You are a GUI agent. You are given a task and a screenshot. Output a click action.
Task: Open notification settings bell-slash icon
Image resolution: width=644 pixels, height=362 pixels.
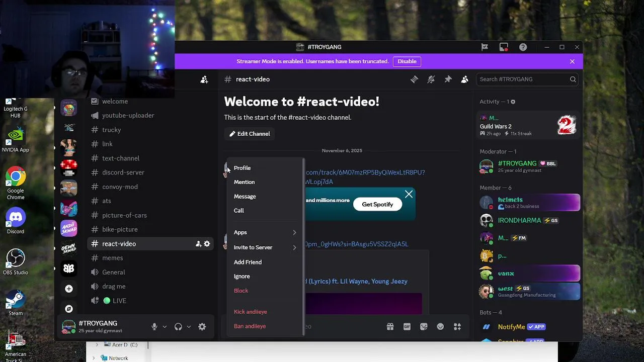431,79
